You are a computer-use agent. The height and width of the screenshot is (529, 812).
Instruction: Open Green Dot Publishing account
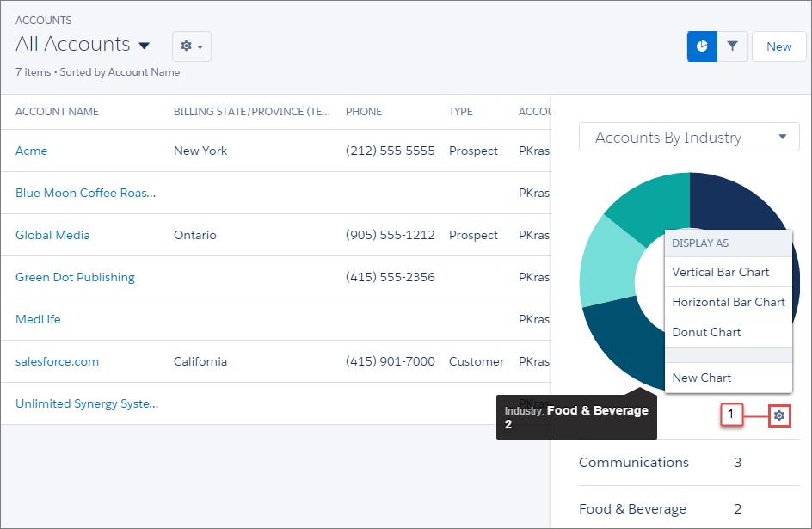tap(75, 278)
